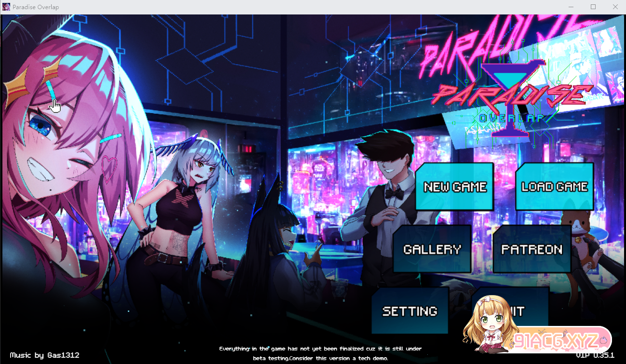This screenshot has width=626, height=364.
Task: Open the GALLERY screen
Action: point(432,249)
